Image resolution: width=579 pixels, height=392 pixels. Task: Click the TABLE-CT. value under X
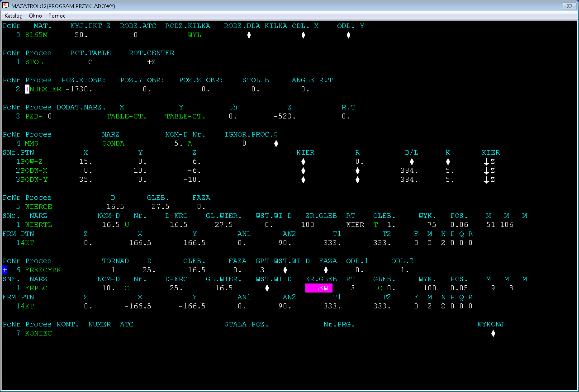tap(127, 116)
